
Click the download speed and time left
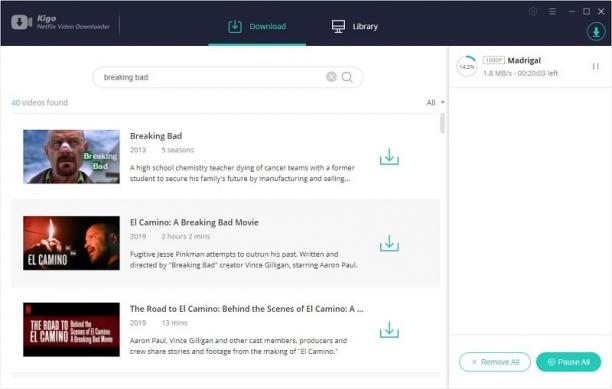tap(520, 73)
